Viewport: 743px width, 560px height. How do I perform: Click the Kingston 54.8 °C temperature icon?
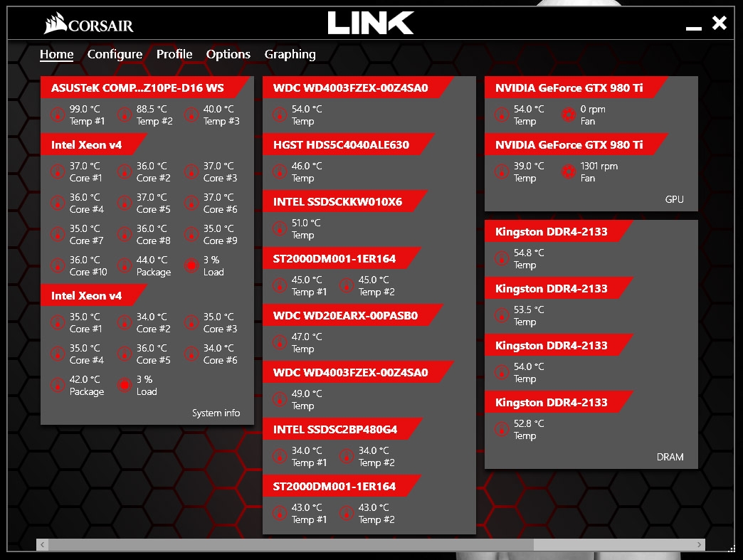502,258
